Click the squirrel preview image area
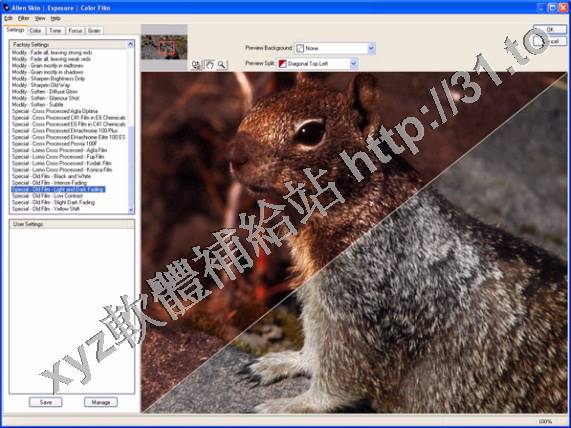Viewport: 571px width, 428px height. click(x=354, y=242)
